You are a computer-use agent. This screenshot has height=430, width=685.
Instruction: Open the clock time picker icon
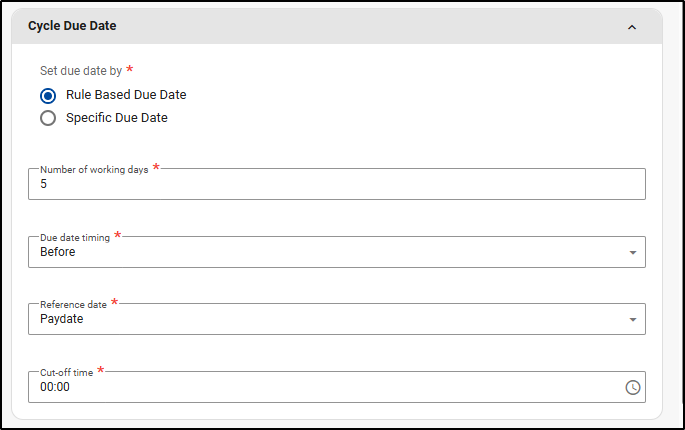coord(632,387)
